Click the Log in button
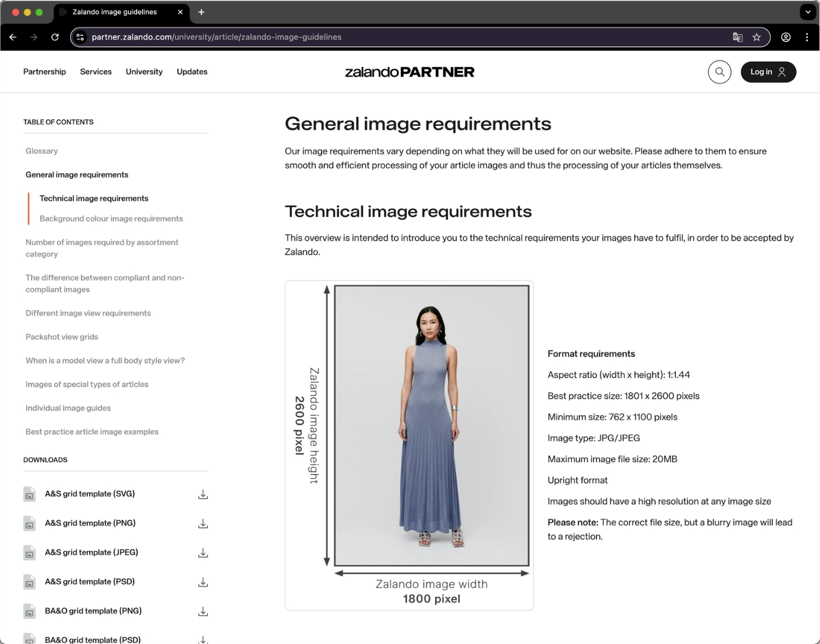The width and height of the screenshot is (820, 644). pyautogui.click(x=768, y=71)
